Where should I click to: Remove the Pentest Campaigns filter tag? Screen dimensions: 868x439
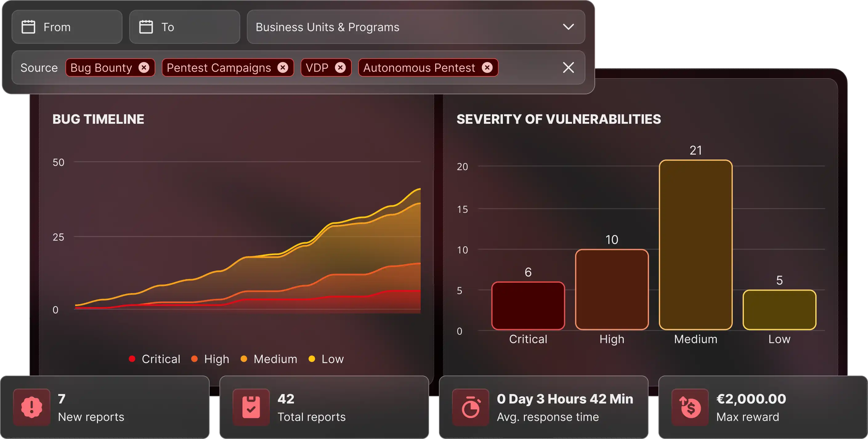[x=283, y=68]
